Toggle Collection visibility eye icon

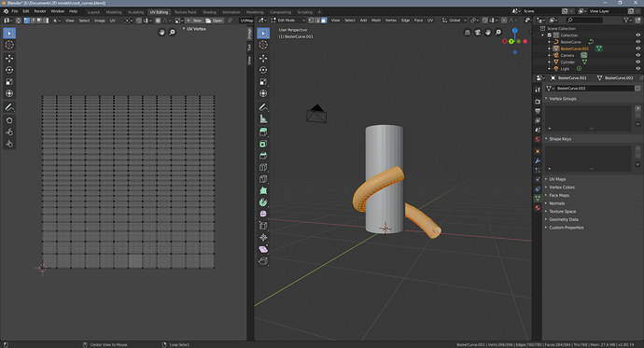click(637, 35)
